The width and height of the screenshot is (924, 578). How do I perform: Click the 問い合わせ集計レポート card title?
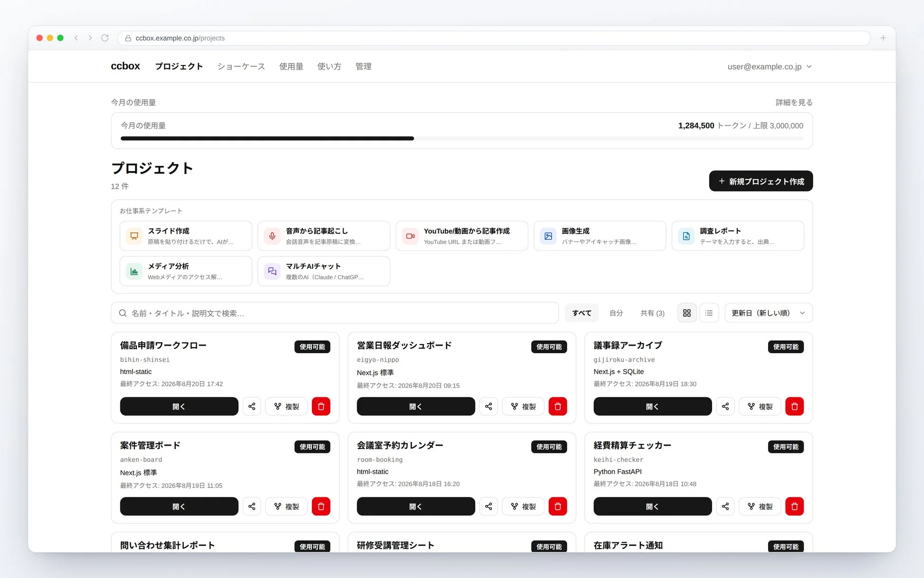click(167, 545)
